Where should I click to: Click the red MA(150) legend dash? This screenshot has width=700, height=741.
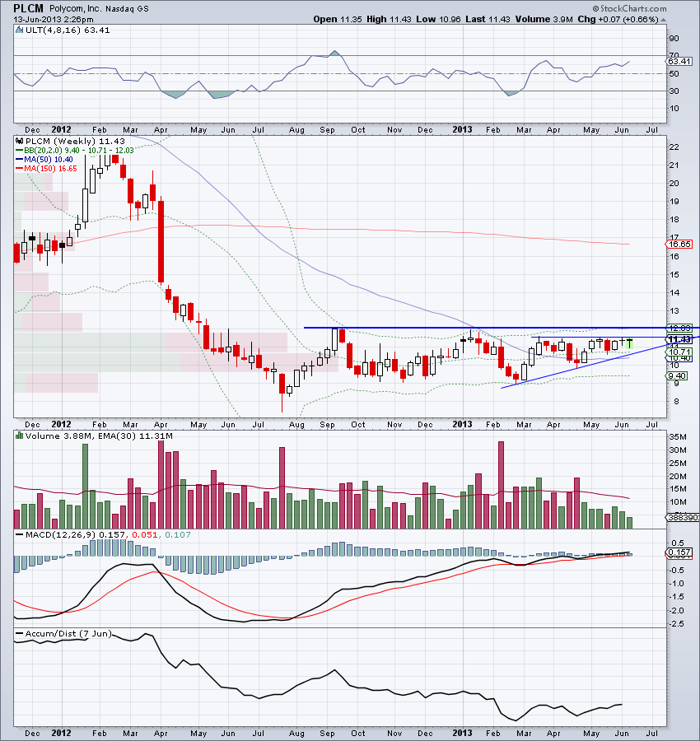[20, 169]
